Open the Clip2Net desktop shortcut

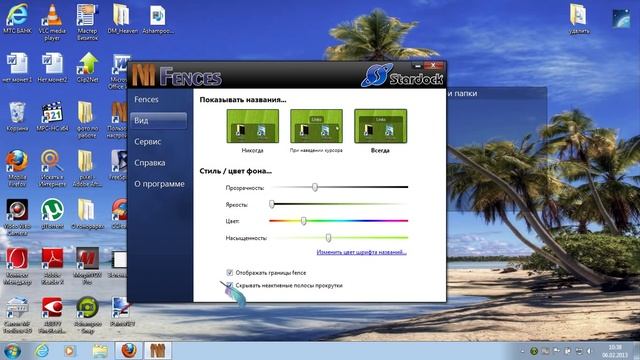(x=88, y=68)
